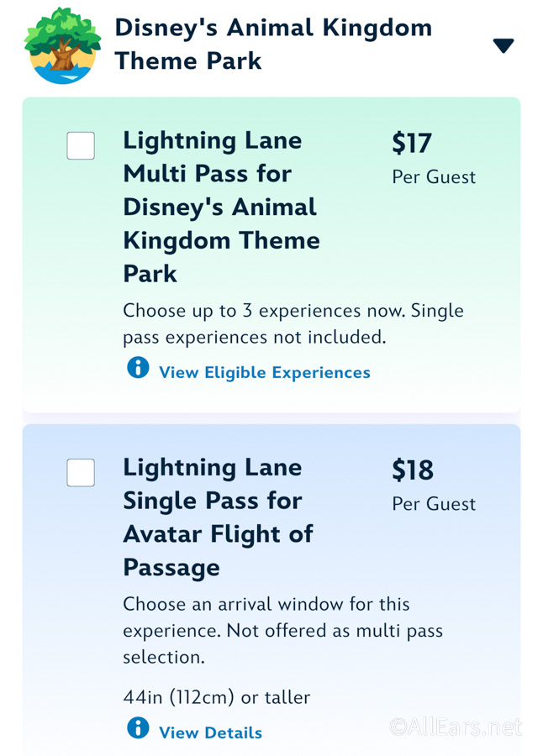Click the Lightning Lane Multi Pass title
Viewport: 543px width, 756px height.
pos(222,207)
